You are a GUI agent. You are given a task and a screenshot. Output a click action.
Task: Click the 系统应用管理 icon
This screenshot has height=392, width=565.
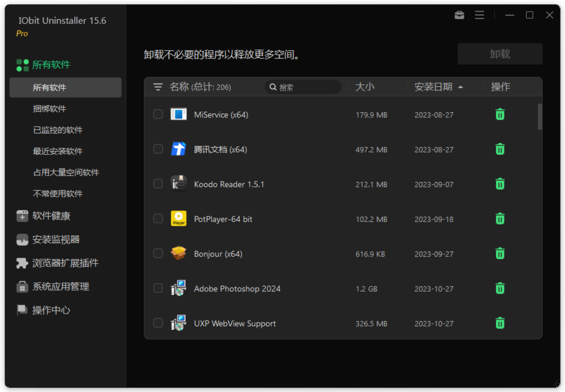22,287
